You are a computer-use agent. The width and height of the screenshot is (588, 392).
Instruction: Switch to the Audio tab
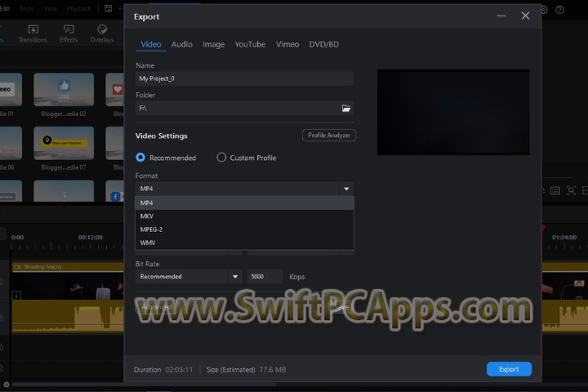[x=182, y=44]
